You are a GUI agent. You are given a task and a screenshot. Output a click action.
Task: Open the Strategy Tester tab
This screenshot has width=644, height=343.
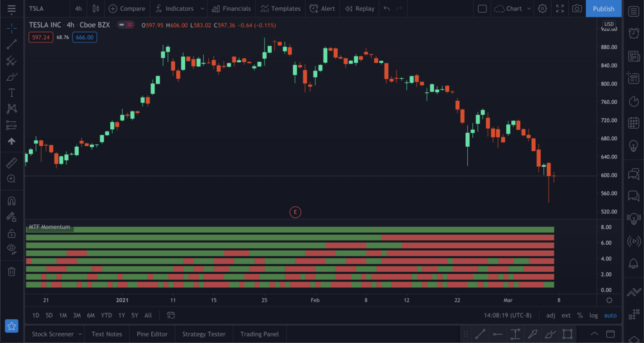coord(204,334)
